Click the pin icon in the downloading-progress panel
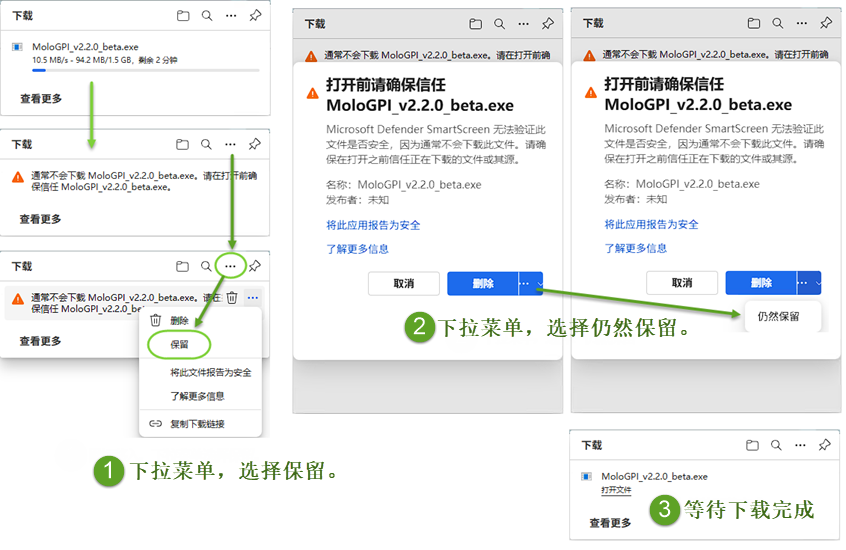The width and height of the screenshot is (846, 550). coord(255,16)
